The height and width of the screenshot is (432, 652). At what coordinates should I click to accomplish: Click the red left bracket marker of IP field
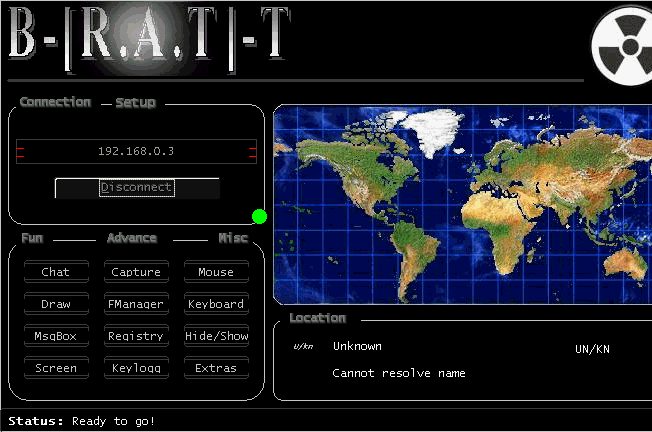20,151
